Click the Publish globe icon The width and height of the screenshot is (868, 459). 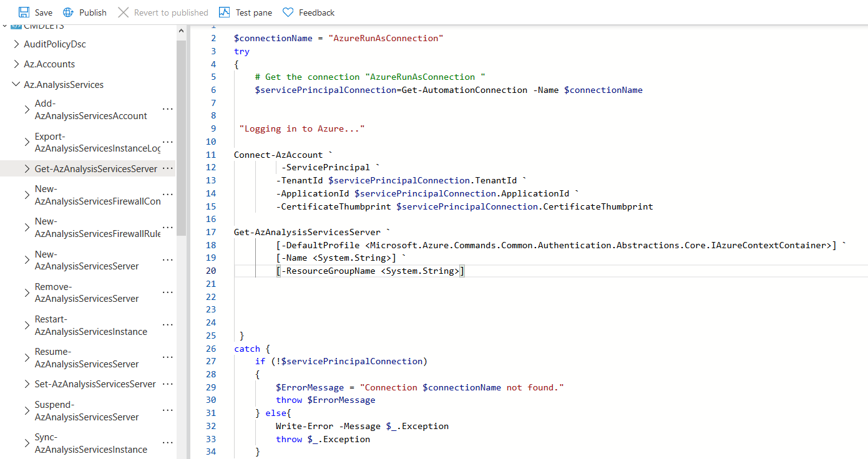click(69, 12)
